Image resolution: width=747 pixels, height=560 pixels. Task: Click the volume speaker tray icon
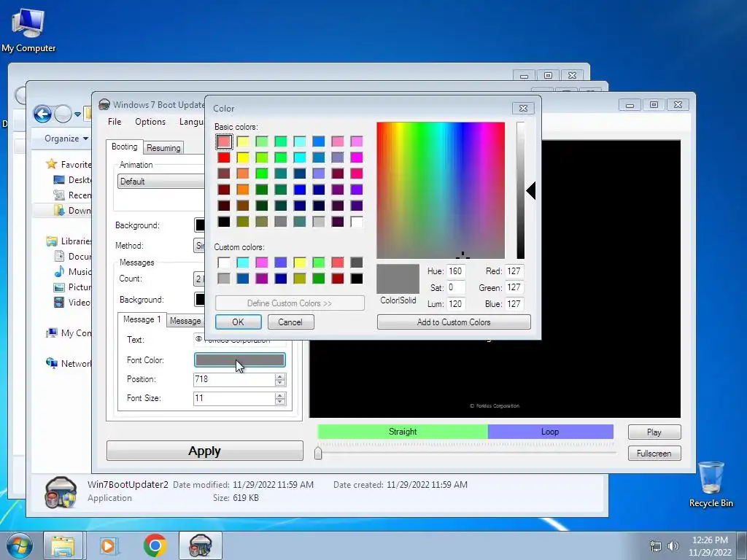pyautogui.click(x=673, y=546)
